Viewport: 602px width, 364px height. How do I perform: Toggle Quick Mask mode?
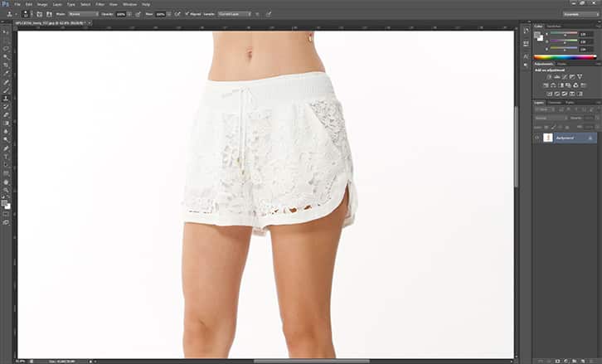(7, 214)
